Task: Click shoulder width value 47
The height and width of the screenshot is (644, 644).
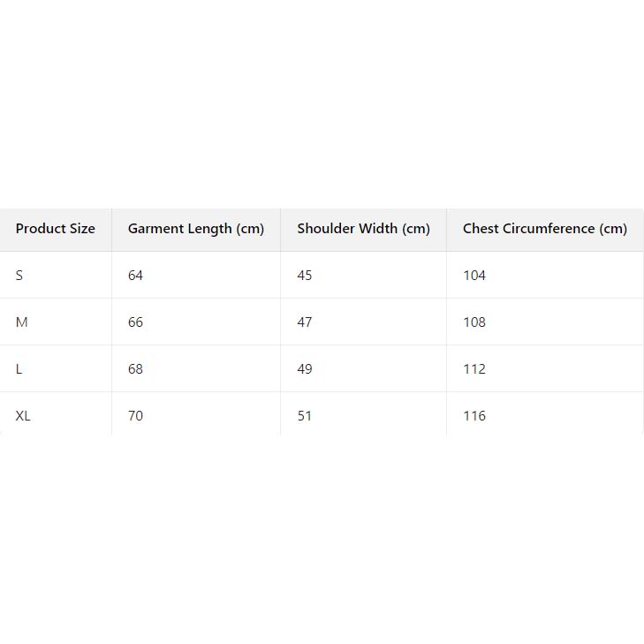Action: coord(305,322)
